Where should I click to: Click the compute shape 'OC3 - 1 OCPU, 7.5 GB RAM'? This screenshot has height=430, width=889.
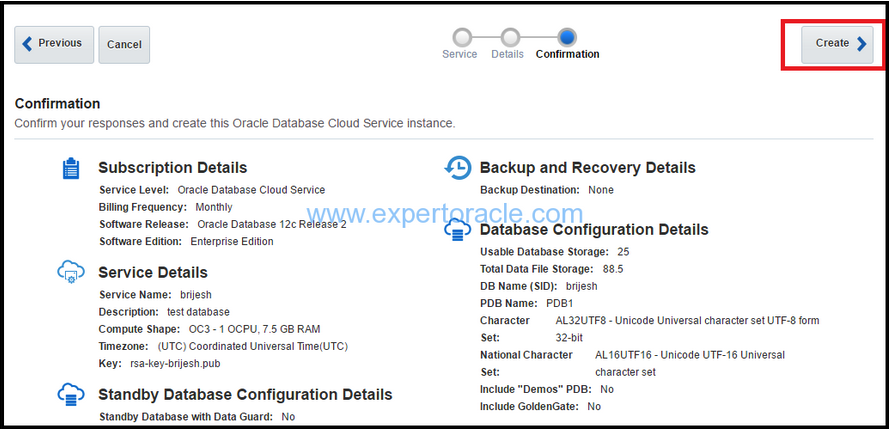point(255,330)
